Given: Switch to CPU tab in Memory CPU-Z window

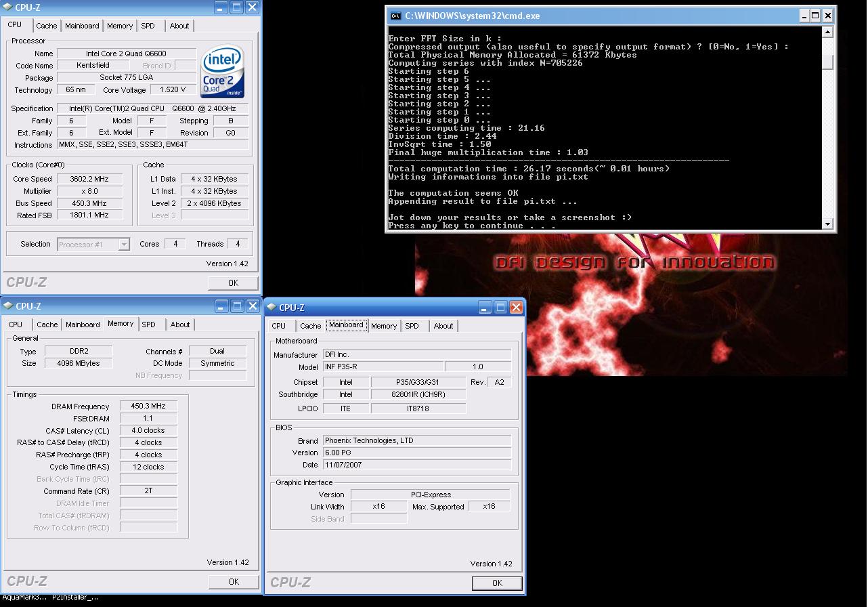Looking at the screenshot, I should (15, 325).
